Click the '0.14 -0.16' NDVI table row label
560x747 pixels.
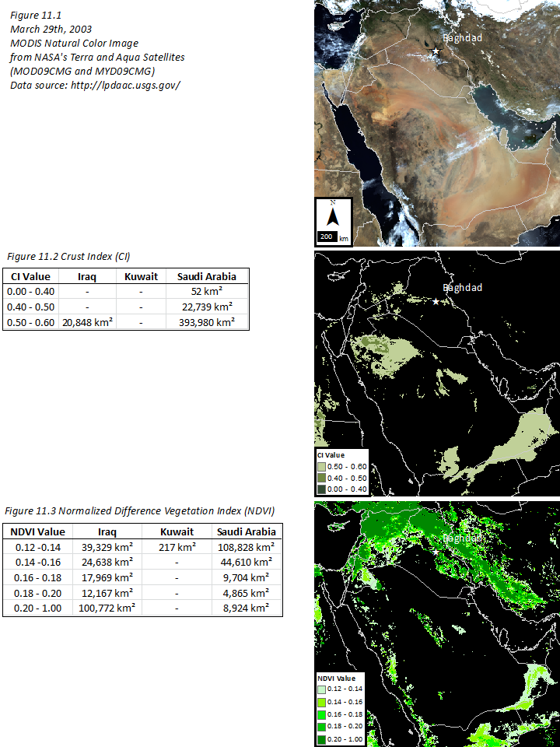tap(37, 562)
